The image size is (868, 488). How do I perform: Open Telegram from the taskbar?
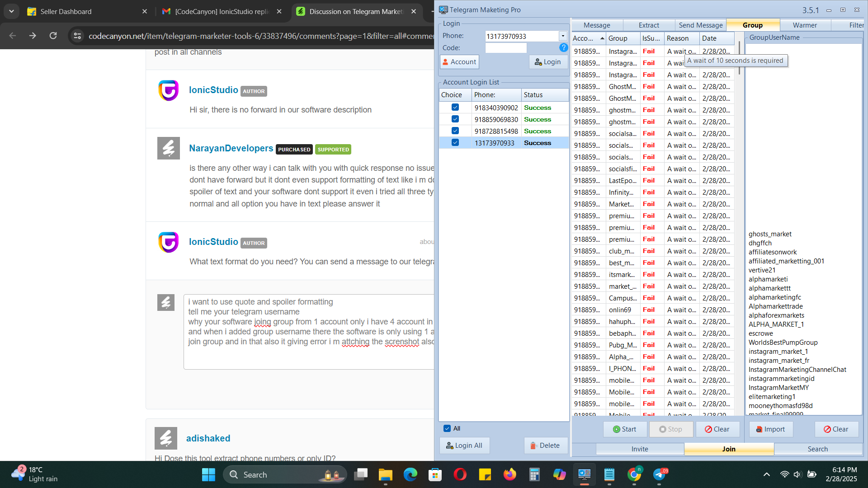click(659, 474)
